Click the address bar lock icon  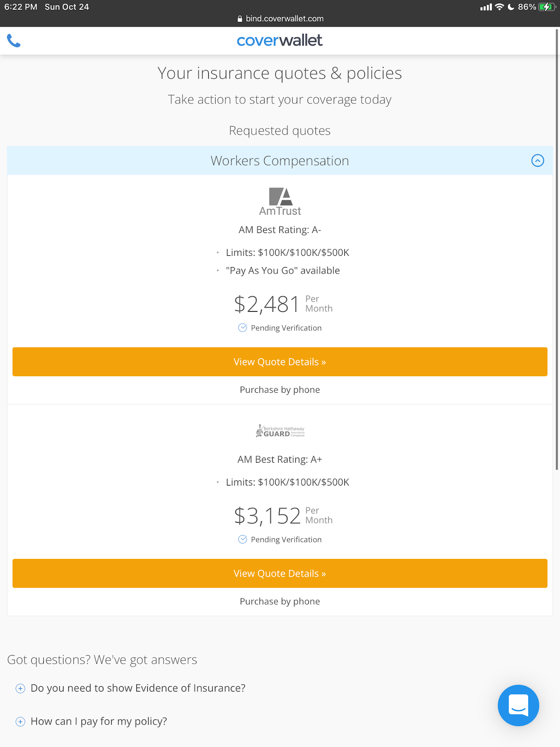pos(240,19)
